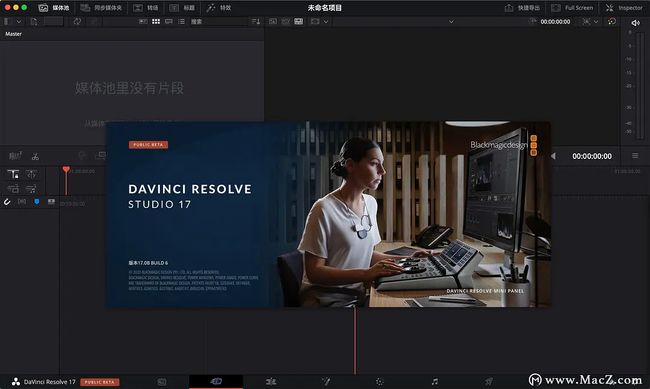The width and height of the screenshot is (650, 389).
Task: Click the blue marker icon
Action: [x=37, y=202]
